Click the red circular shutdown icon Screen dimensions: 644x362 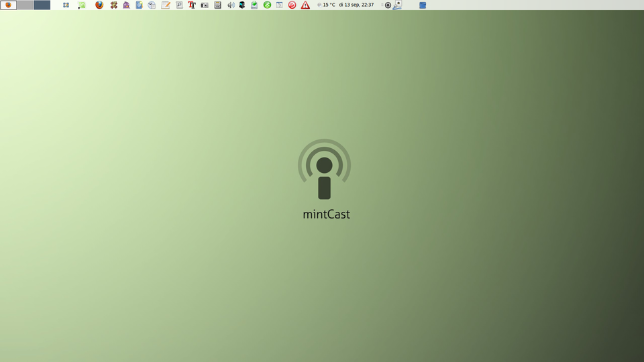pyautogui.click(x=292, y=5)
